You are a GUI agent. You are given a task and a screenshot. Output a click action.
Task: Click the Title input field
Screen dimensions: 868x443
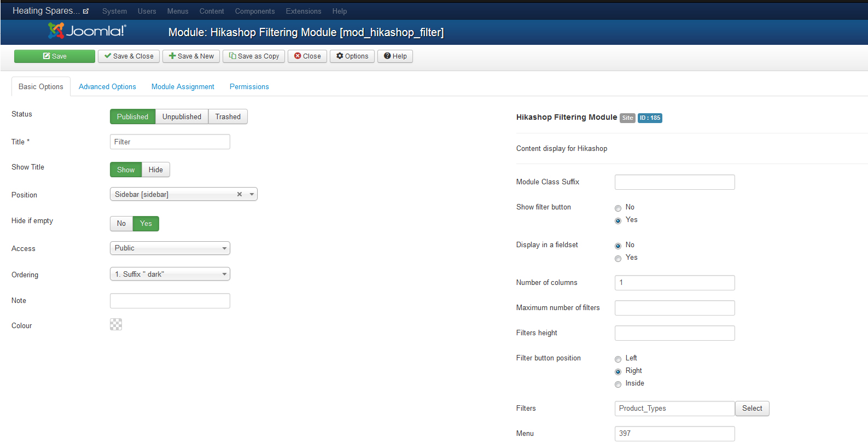pos(170,142)
